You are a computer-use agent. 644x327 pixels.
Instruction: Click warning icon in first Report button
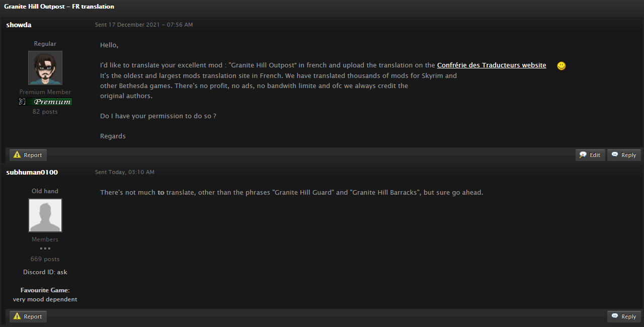tap(17, 155)
